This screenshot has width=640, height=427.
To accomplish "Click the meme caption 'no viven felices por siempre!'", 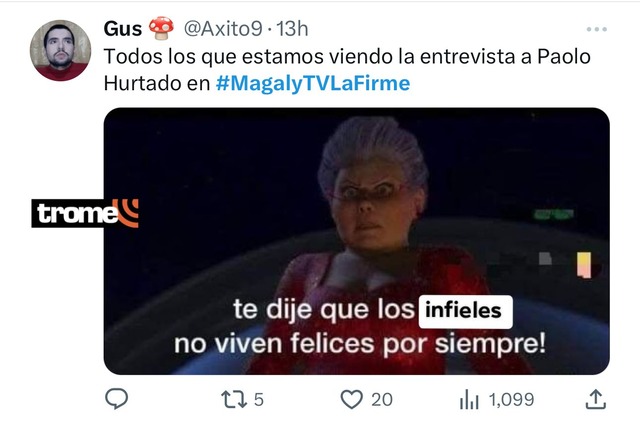I will (x=360, y=344).
